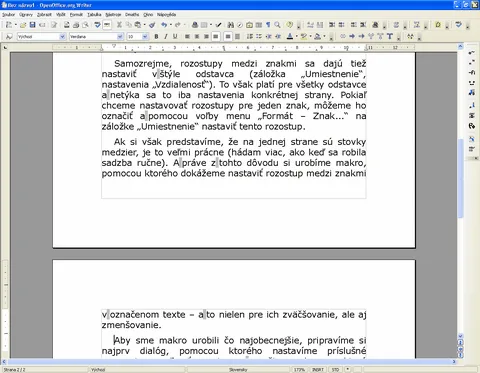The image size is (480, 373).
Task: Open the Undo history dropdown arrow
Action: [x=170, y=25]
